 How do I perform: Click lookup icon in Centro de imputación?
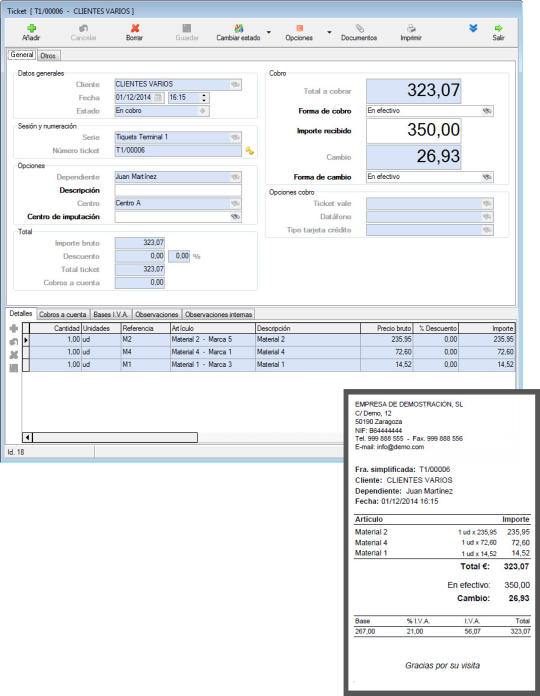235,217
